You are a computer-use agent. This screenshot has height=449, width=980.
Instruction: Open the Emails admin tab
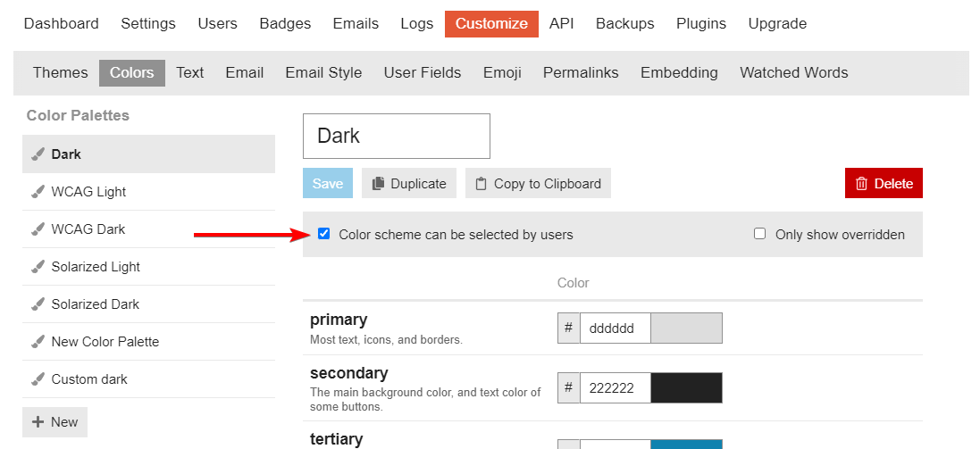pos(356,24)
